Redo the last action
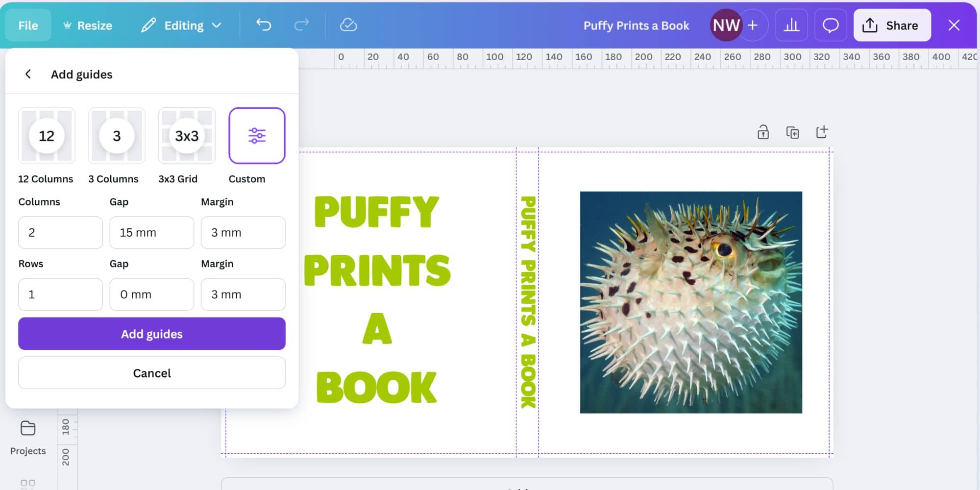Screen dimensions: 980x490 (x=300, y=25)
